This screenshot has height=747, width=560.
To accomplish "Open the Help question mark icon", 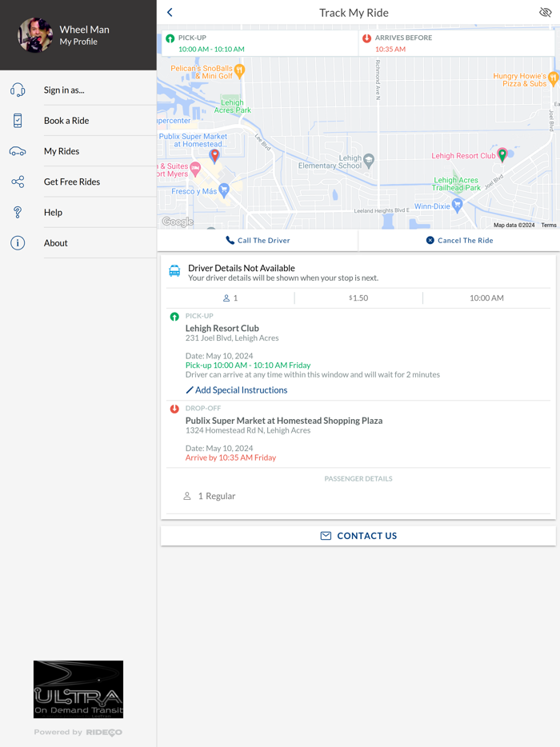I will point(18,213).
